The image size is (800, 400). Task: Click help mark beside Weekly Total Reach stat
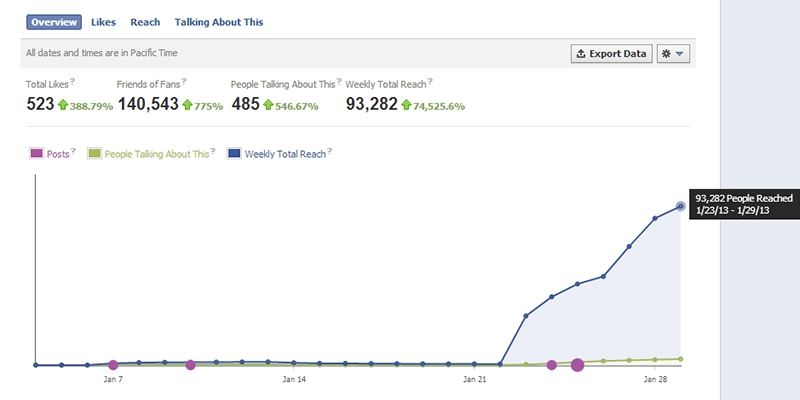point(430,81)
